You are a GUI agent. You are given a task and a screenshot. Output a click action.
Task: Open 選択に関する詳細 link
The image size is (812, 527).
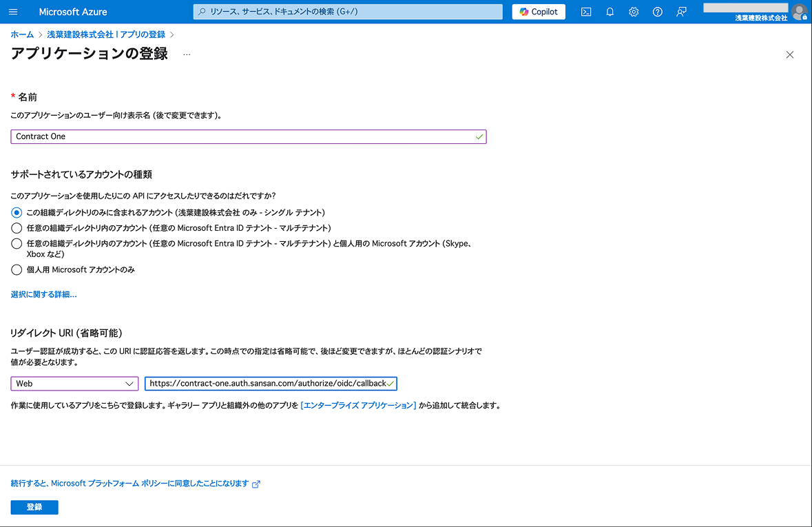click(x=44, y=294)
